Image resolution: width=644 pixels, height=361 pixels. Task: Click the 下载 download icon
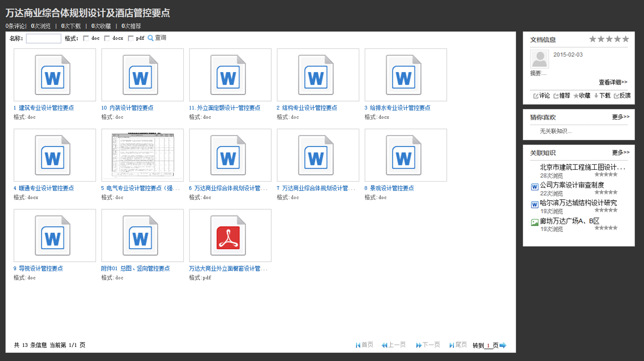click(x=596, y=96)
